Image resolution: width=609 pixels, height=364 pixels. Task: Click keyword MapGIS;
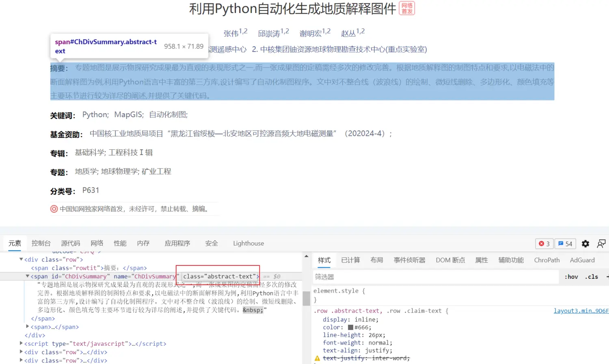tap(129, 115)
